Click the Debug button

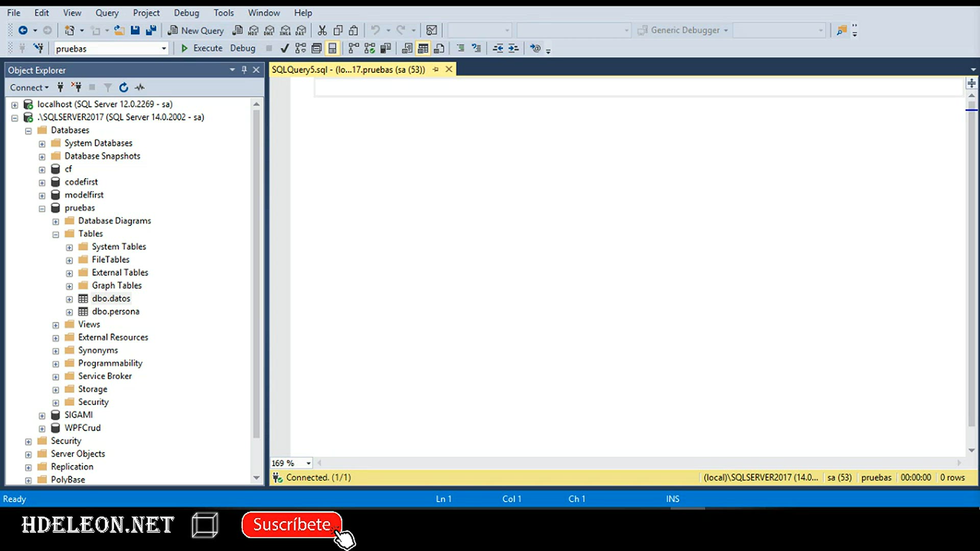pos(242,48)
